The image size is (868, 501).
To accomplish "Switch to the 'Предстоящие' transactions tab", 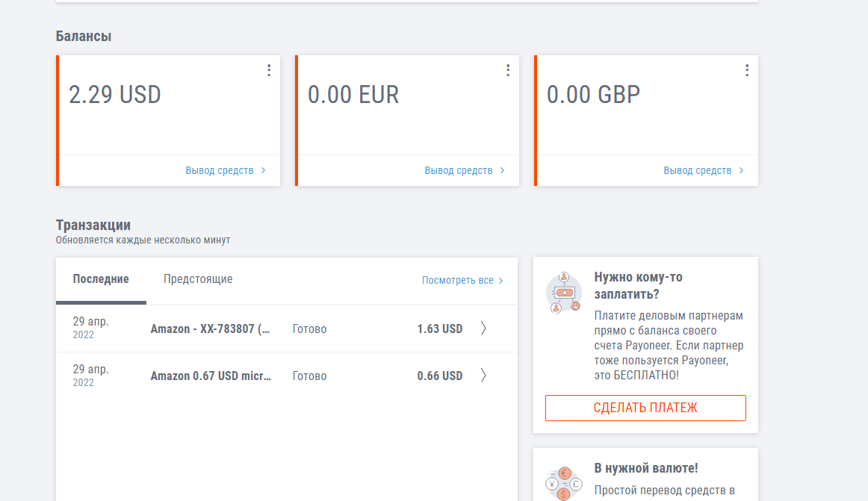I will click(198, 279).
